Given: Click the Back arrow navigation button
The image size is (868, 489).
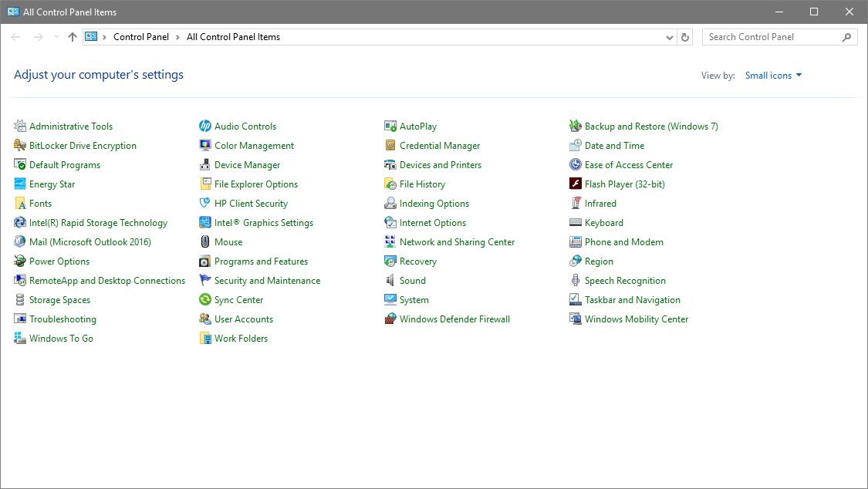Looking at the screenshot, I should point(15,37).
